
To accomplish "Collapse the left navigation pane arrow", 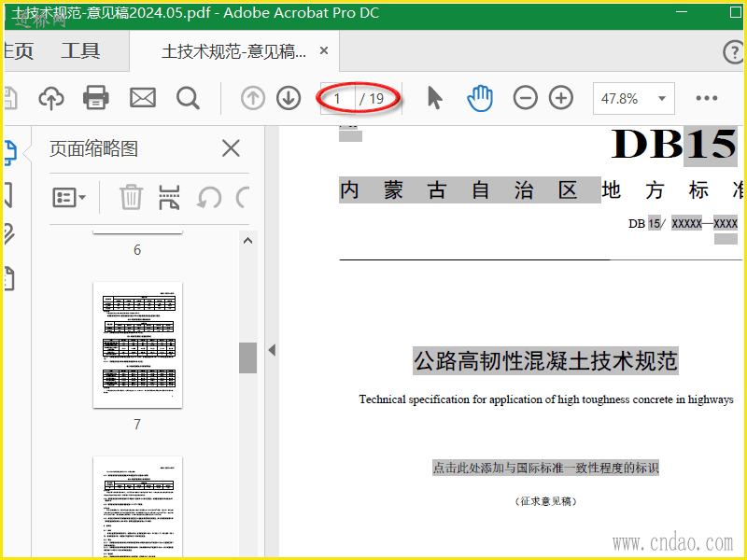I will tap(272, 351).
